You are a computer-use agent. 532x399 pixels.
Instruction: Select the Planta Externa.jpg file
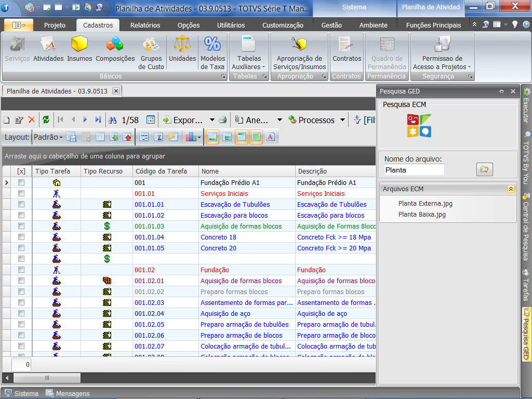click(425, 204)
